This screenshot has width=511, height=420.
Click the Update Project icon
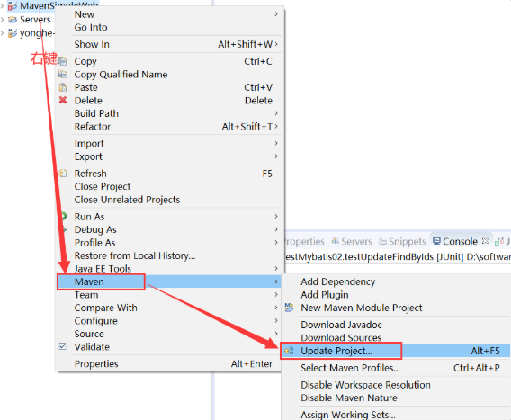click(x=289, y=351)
